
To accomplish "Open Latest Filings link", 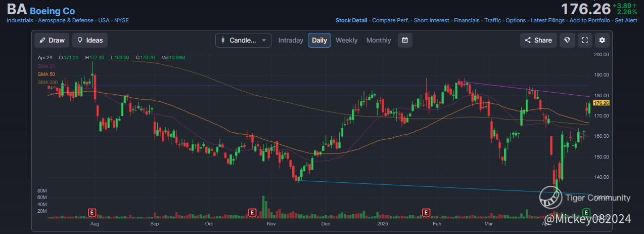I will (548, 20).
